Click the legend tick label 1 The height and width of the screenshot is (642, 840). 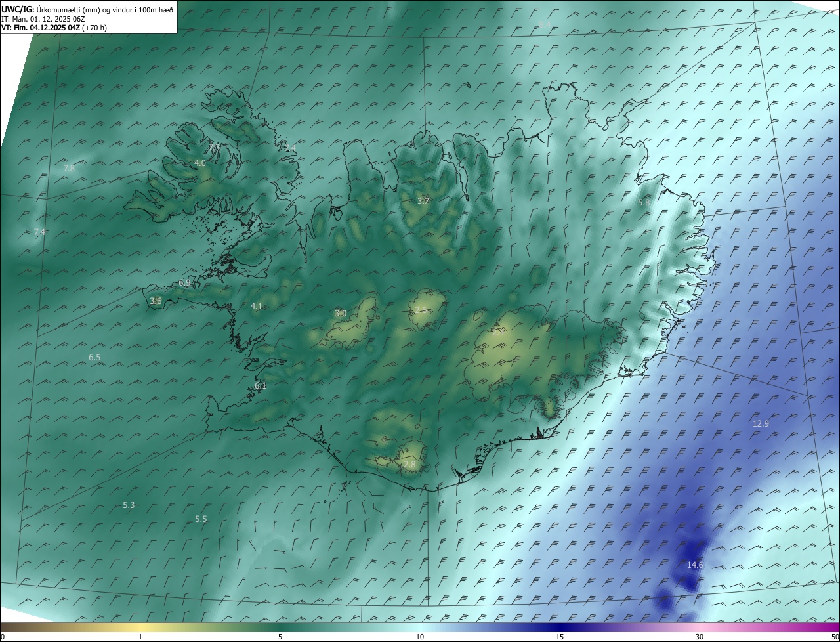(140, 637)
